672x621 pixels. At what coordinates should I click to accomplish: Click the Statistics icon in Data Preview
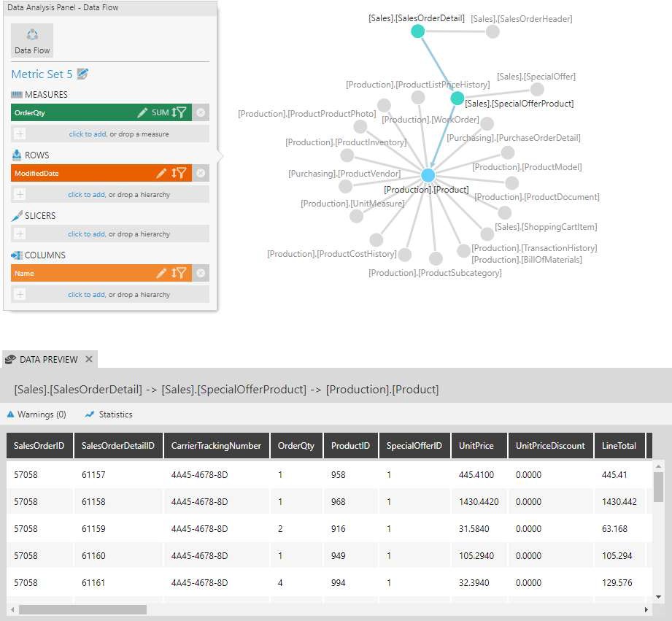tap(88, 414)
